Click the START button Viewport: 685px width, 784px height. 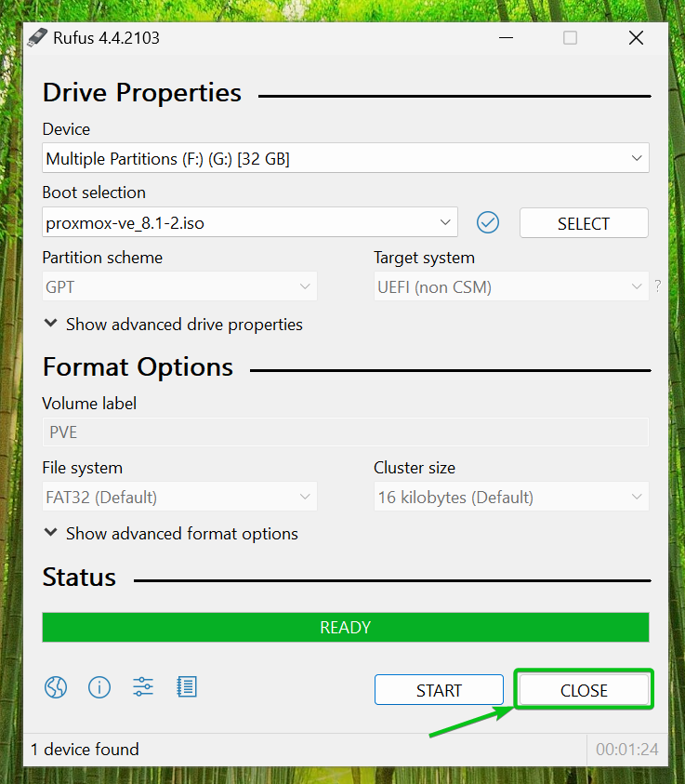(440, 690)
